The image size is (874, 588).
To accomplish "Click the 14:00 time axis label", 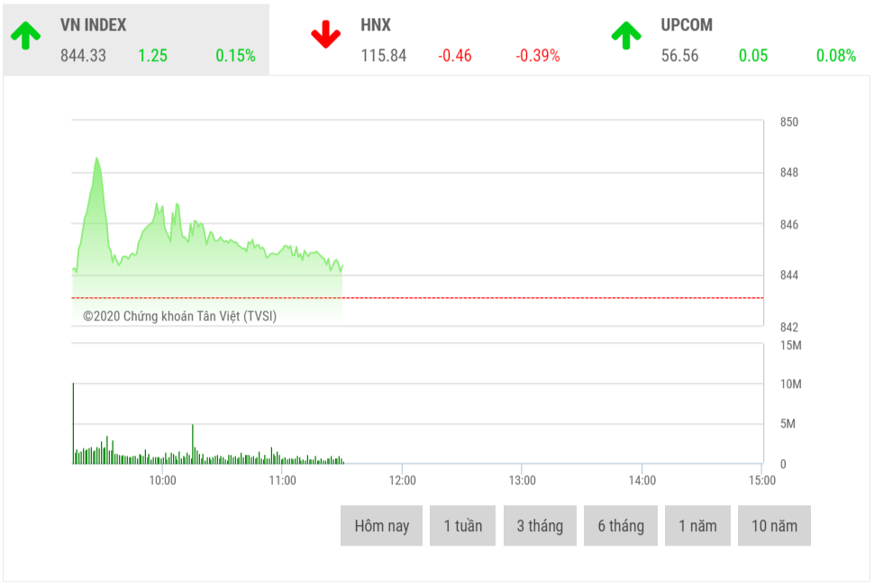I will (x=642, y=481).
